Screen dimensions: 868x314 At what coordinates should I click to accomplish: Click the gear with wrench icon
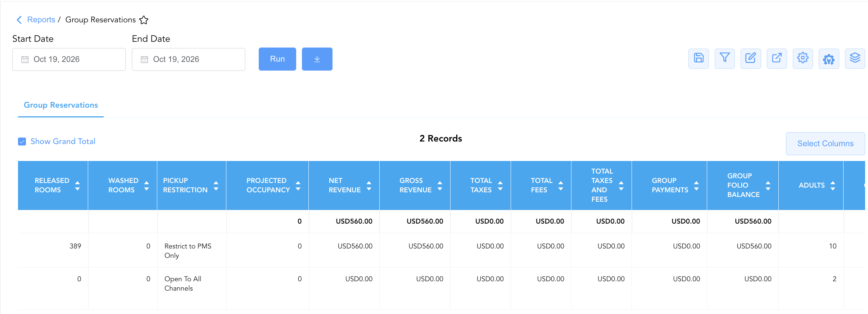click(829, 58)
